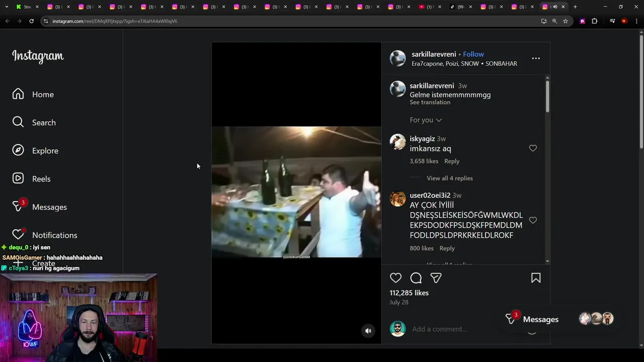
Task: Click the comments scrollbar down arrow
Action: point(547,262)
